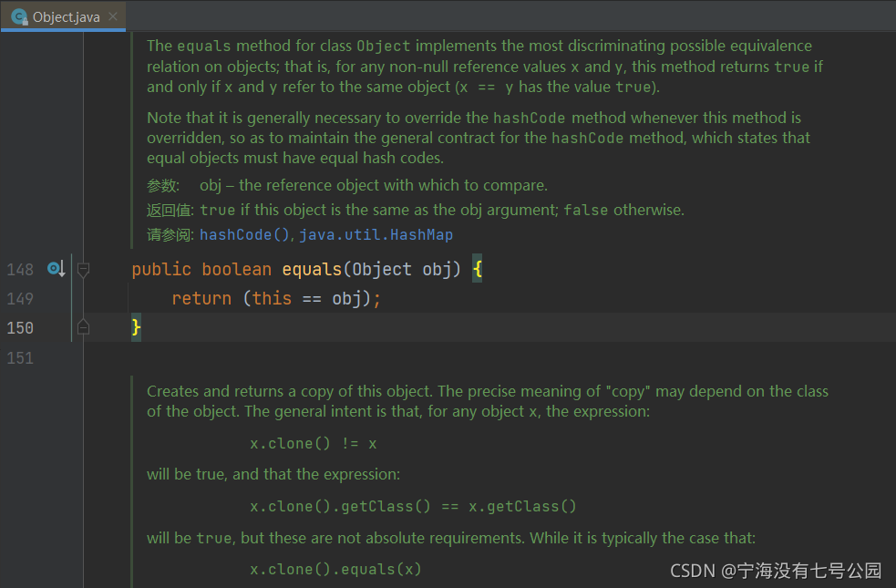Click the public keyword on line 148
The image size is (896, 588).
click(161, 269)
